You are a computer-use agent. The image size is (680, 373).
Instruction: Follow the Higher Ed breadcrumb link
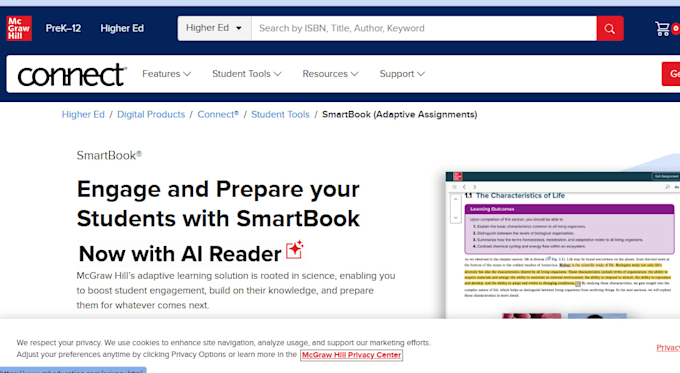tap(83, 115)
